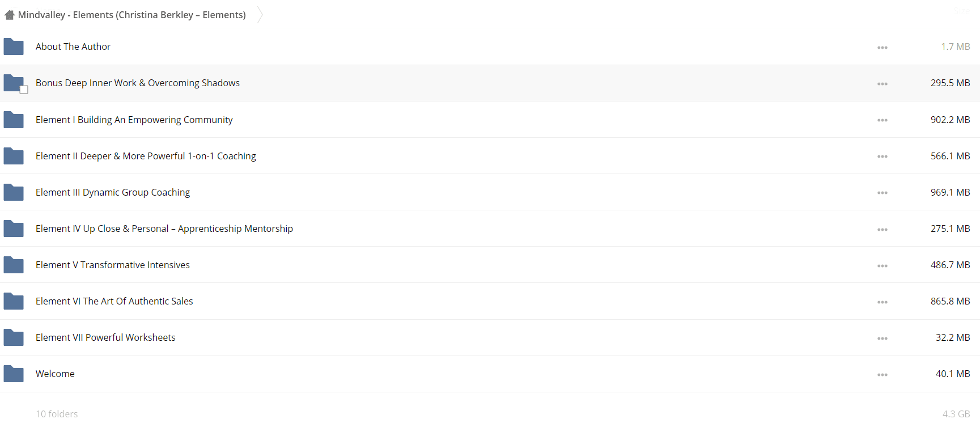
Task: Open Element VII Powerful Worksheets
Action: click(x=105, y=337)
